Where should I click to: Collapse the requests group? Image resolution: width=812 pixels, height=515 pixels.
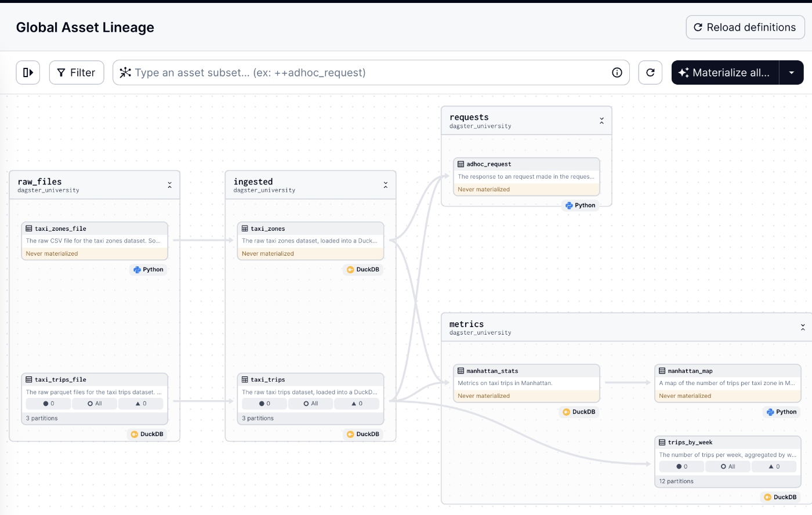tap(601, 121)
